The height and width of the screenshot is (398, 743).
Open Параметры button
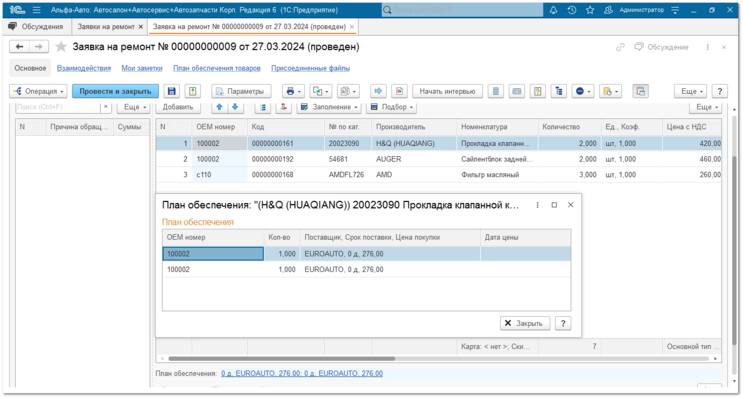(x=241, y=91)
